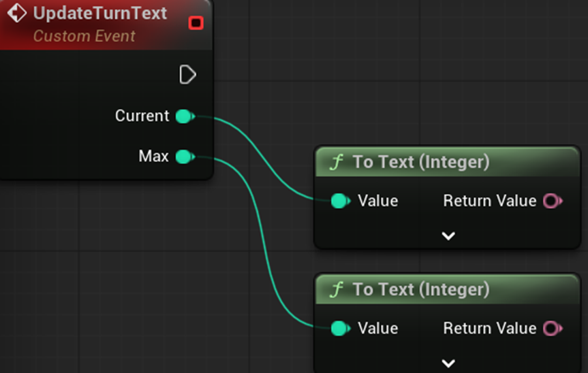Click the function icon on the upper To Text node
The image size is (588, 373).
pyautogui.click(x=336, y=162)
